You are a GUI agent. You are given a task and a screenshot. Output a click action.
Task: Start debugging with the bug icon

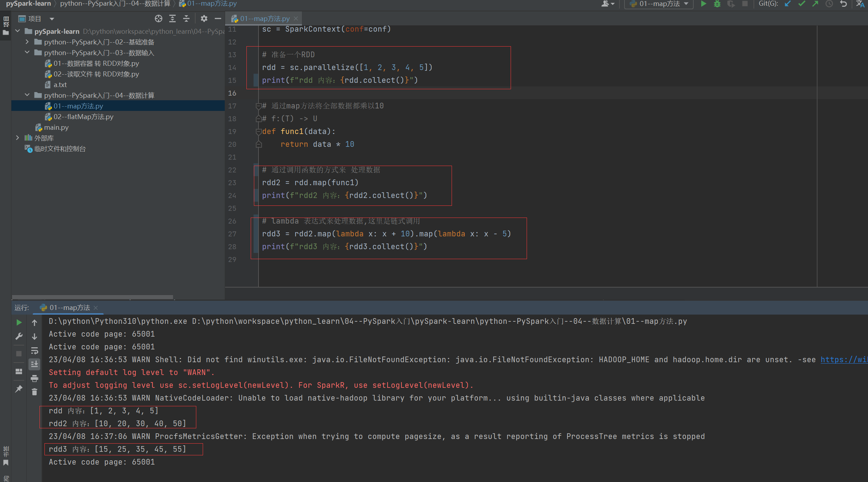click(x=717, y=4)
